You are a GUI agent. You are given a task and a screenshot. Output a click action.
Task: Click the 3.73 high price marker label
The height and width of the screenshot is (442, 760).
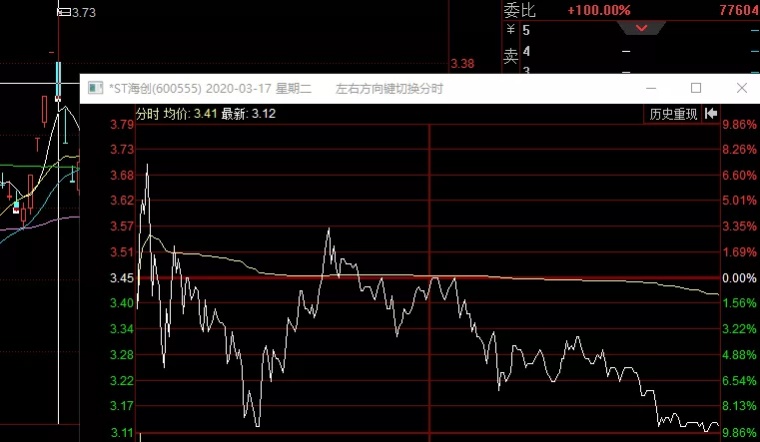pyautogui.click(x=84, y=13)
